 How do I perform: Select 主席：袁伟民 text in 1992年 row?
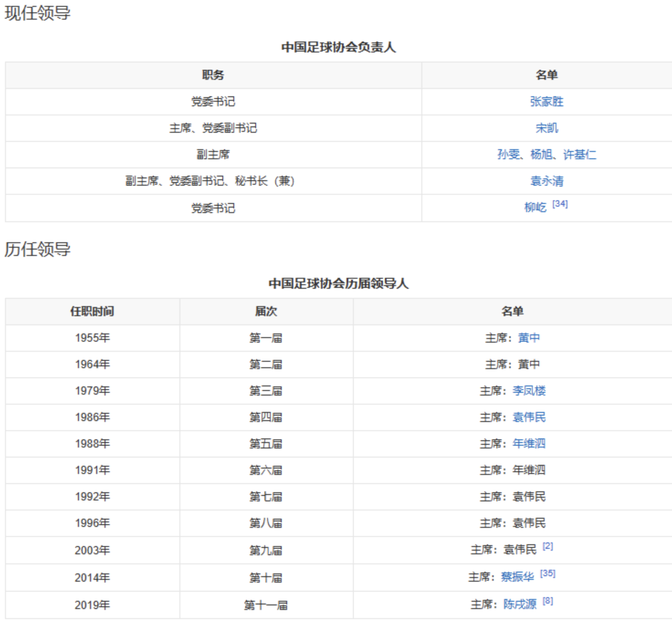[512, 497]
